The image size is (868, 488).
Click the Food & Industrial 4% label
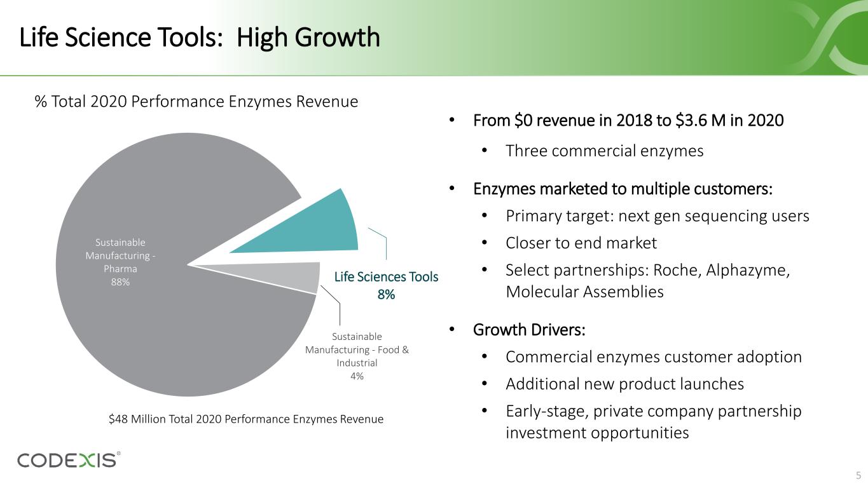(x=357, y=356)
